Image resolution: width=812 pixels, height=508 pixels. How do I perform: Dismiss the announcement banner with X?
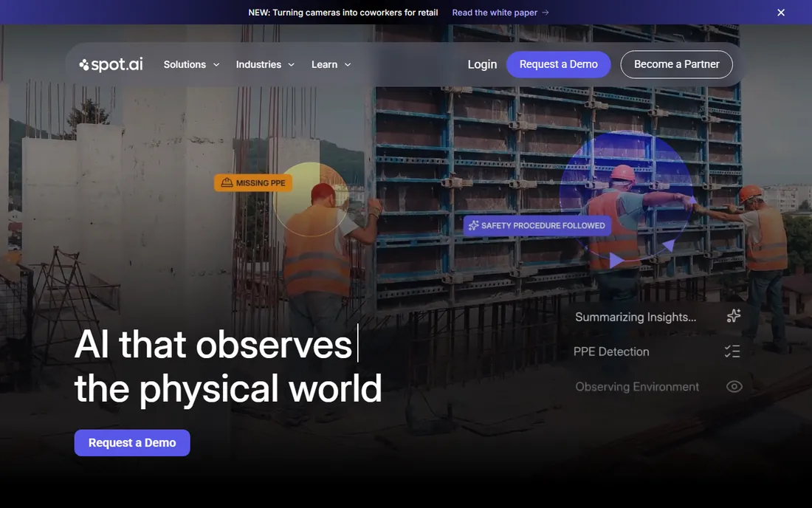(x=781, y=13)
